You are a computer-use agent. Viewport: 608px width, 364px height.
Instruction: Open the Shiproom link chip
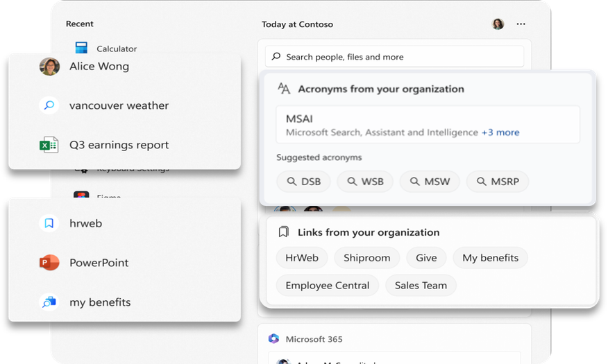coord(366,258)
